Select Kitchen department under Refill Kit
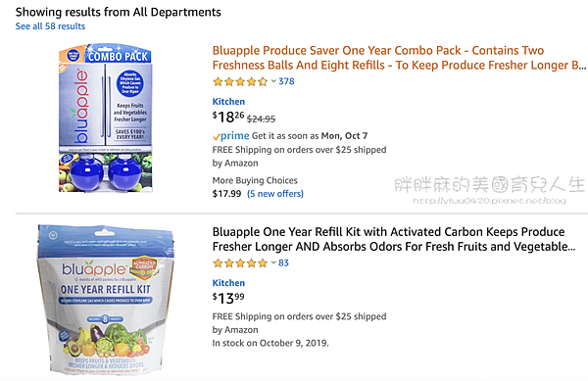588x381 pixels. tap(228, 283)
